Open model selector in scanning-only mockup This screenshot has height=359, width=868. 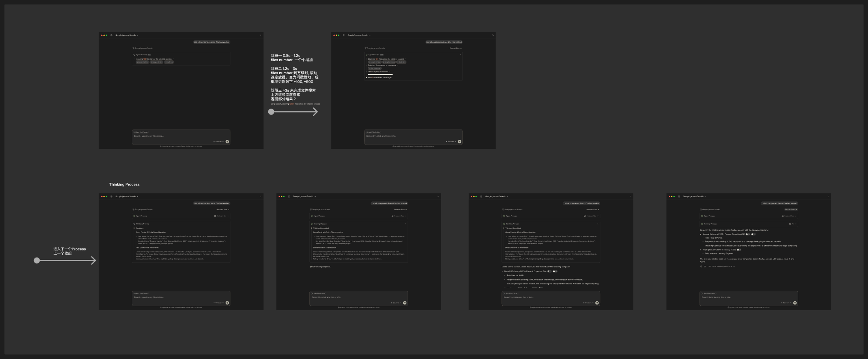[x=127, y=35]
